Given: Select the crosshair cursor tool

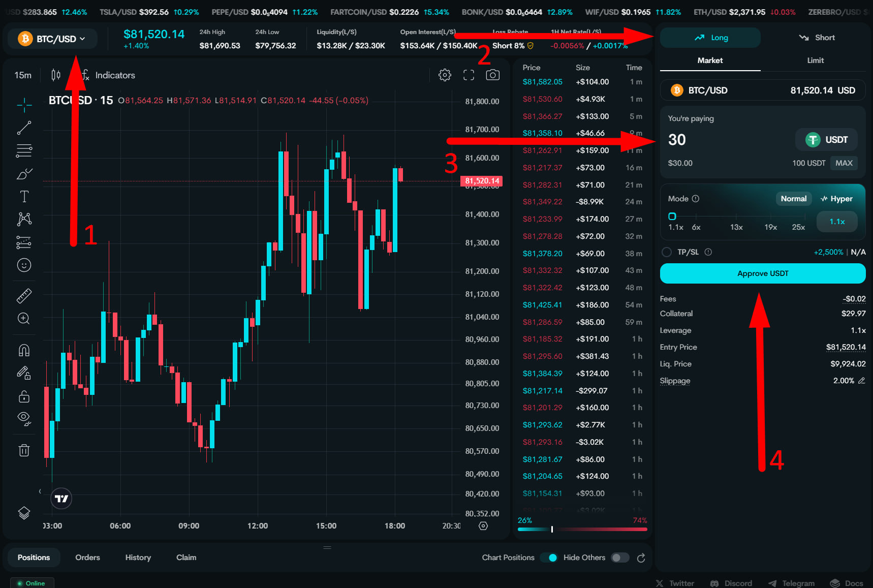Looking at the screenshot, I should tap(24, 105).
